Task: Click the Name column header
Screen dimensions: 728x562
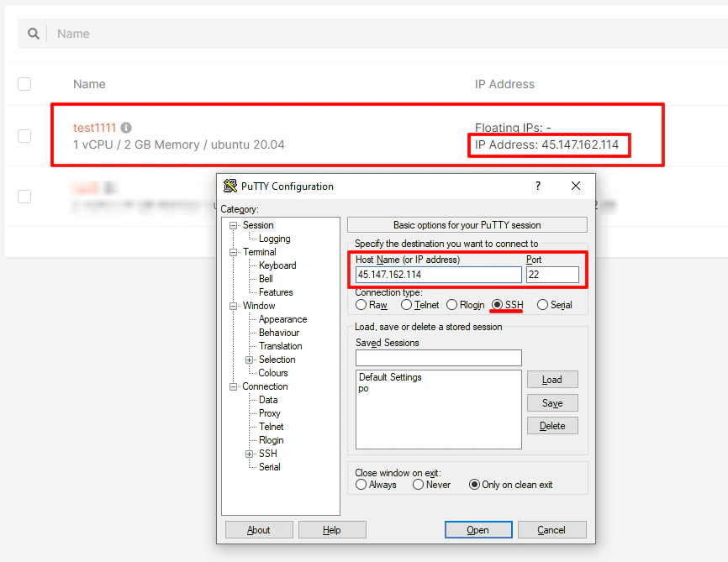Action: (89, 84)
